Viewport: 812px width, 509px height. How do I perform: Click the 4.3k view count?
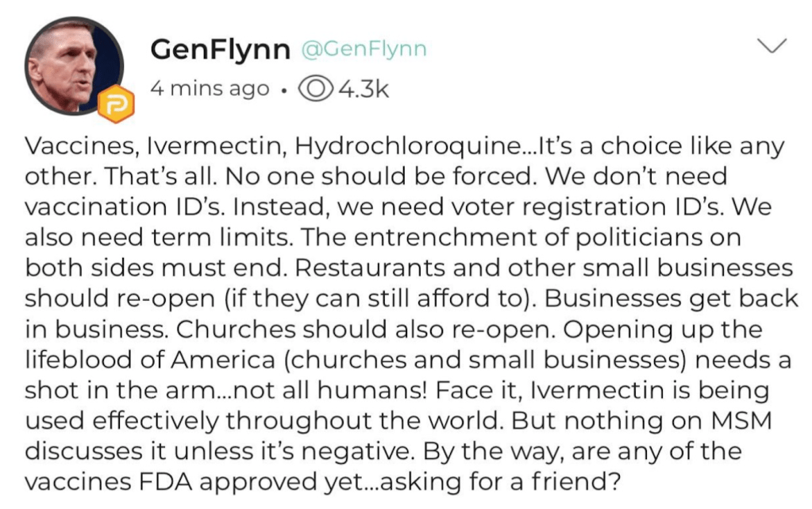[x=364, y=89]
